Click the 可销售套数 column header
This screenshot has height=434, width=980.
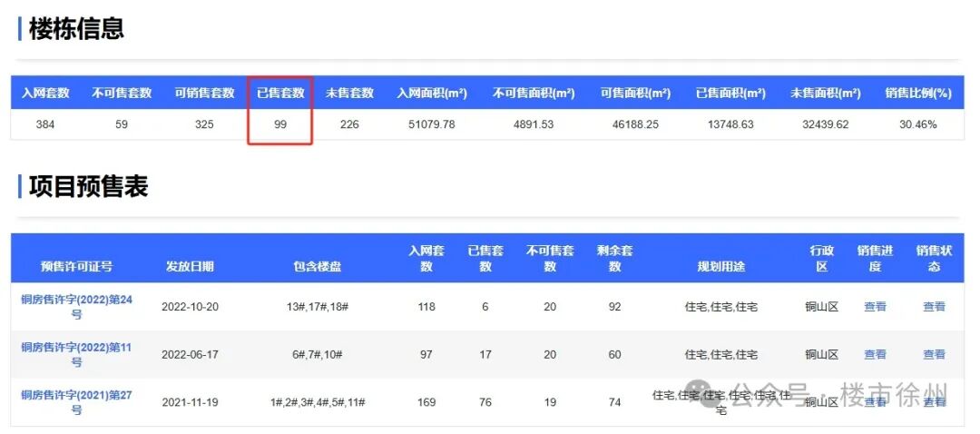(204, 94)
